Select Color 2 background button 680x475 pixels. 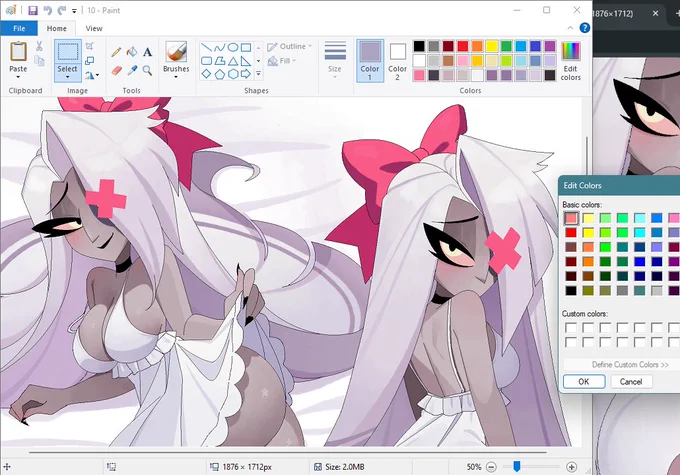pos(397,60)
